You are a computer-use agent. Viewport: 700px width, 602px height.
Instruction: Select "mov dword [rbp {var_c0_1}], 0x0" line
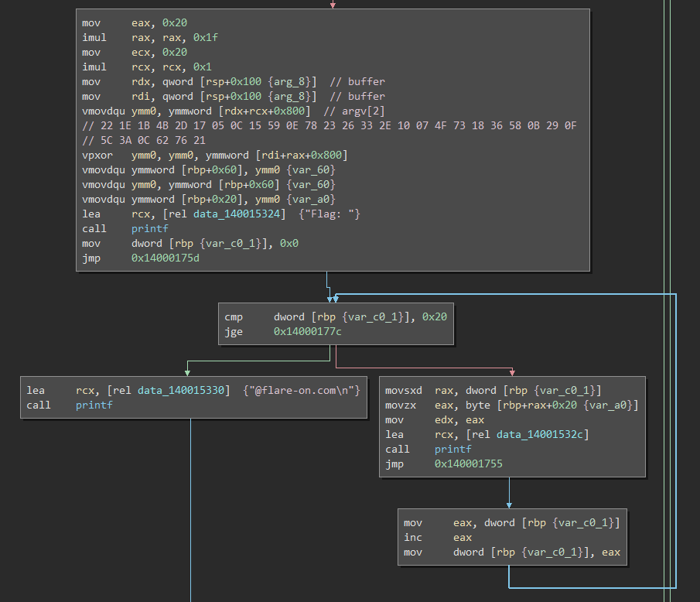(x=190, y=244)
